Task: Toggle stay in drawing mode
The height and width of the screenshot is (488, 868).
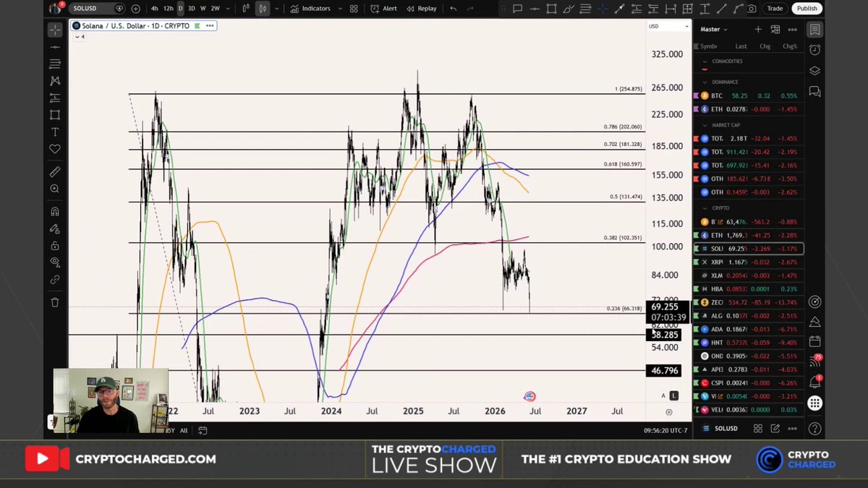Action: point(55,228)
